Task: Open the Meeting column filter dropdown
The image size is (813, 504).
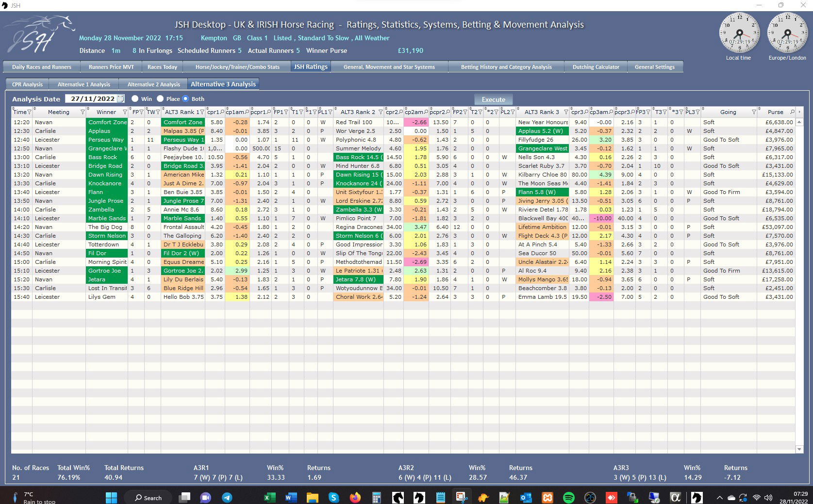Action: [83, 112]
